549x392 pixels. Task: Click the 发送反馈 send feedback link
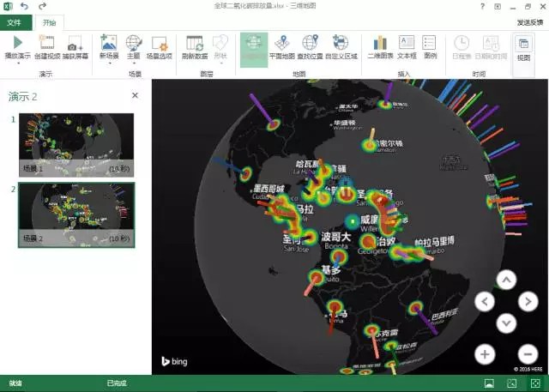click(x=530, y=22)
